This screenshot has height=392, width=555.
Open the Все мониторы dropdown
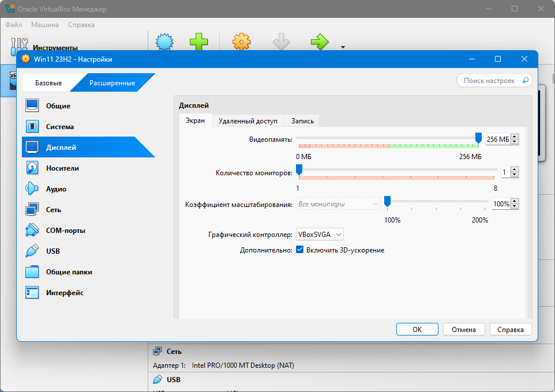pos(338,204)
